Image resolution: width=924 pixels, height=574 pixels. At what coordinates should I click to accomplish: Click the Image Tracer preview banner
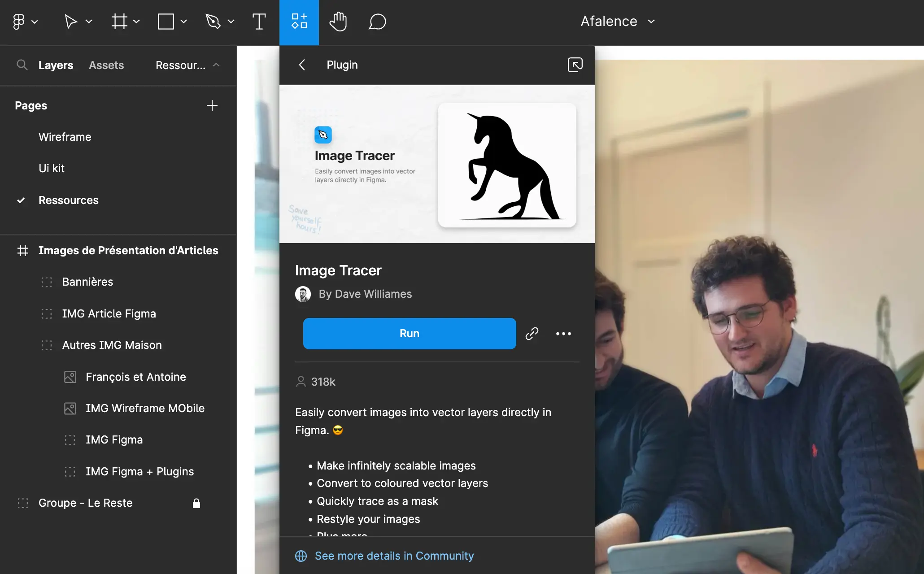pos(437,164)
